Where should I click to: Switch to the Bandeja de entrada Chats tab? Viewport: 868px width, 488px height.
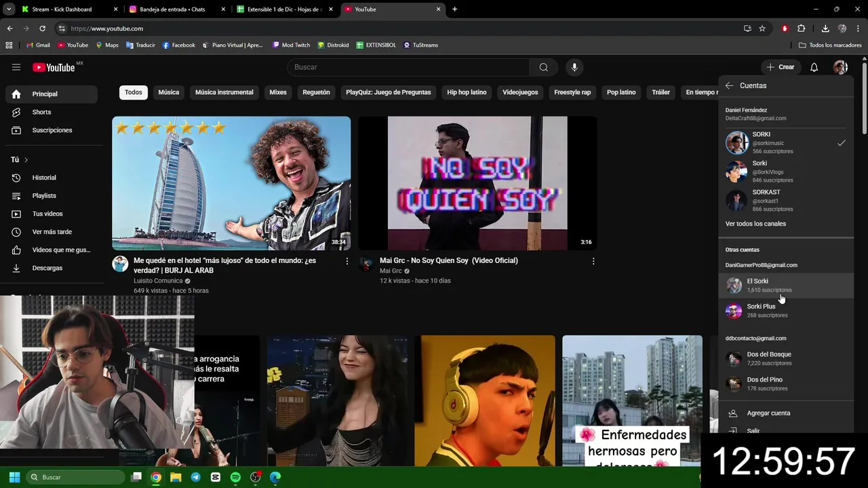tap(176, 9)
